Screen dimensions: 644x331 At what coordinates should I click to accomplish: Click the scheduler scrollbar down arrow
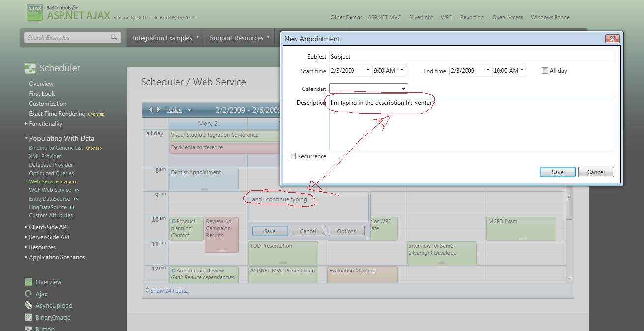pyautogui.click(x=570, y=279)
